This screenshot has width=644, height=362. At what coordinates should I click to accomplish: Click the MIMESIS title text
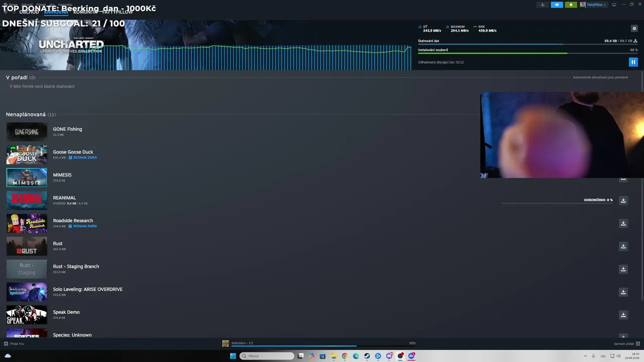coord(62,175)
